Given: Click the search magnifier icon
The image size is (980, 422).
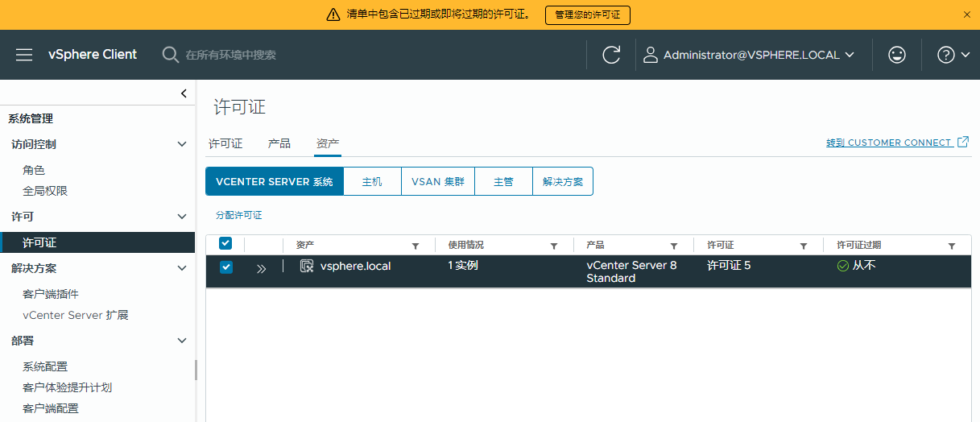Looking at the screenshot, I should click(x=171, y=55).
